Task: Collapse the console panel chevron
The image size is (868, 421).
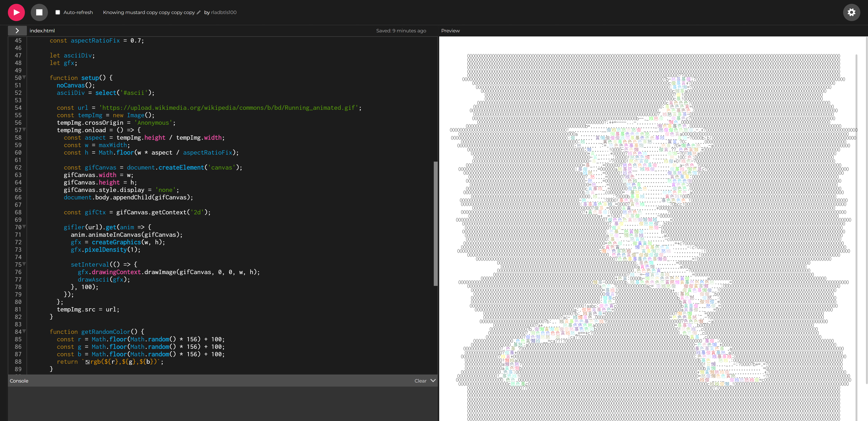Action: click(x=433, y=380)
